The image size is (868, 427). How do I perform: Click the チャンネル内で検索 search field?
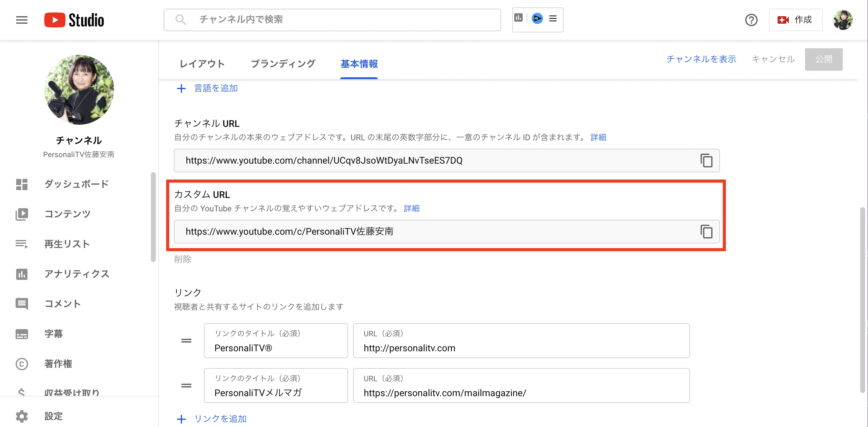332,20
